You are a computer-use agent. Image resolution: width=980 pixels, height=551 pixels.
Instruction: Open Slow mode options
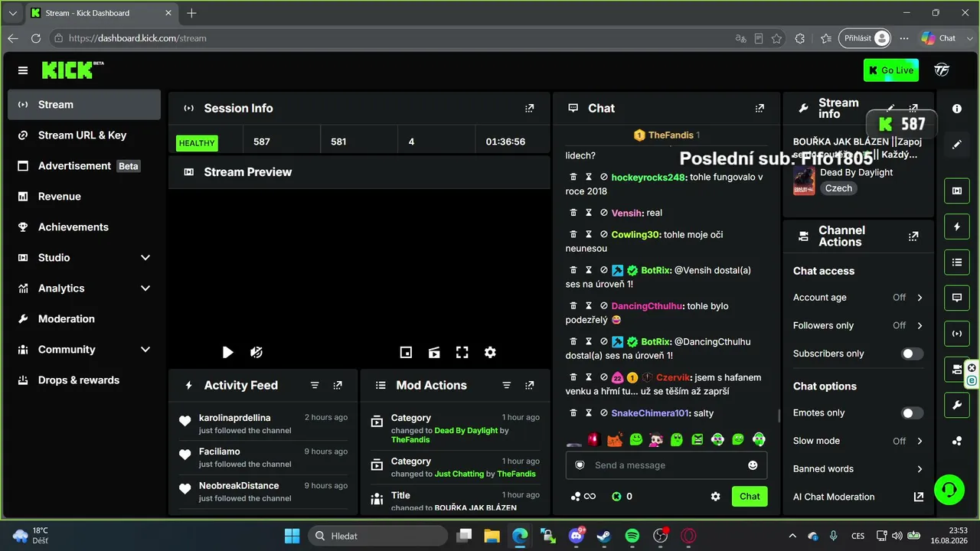(858, 441)
